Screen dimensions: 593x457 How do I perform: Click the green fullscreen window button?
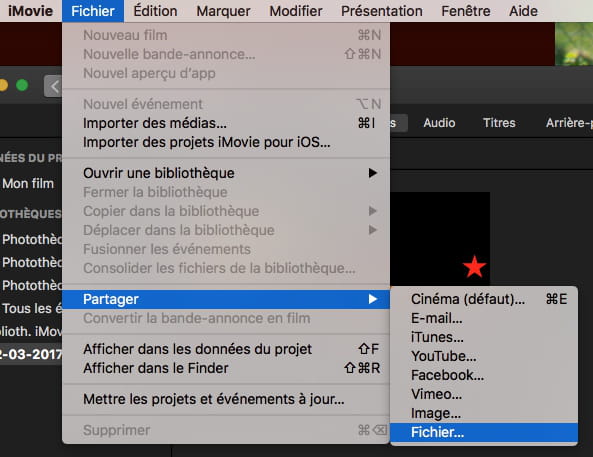point(22,85)
